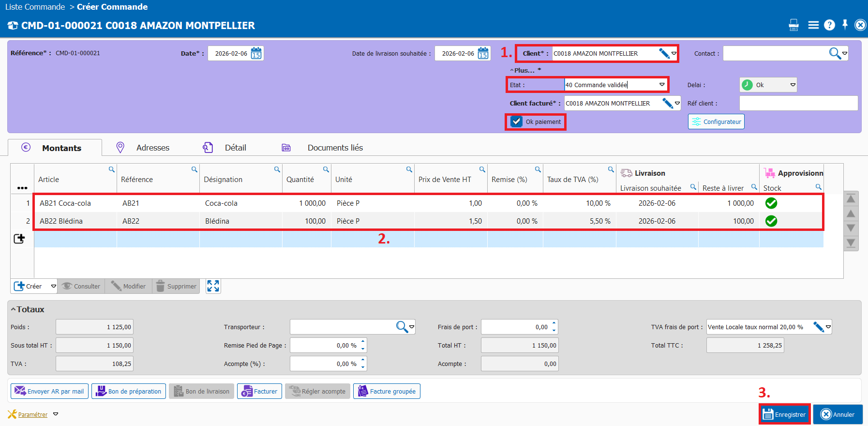Click the Enregistrer button
Image resolution: width=868 pixels, height=426 pixels.
[784, 414]
